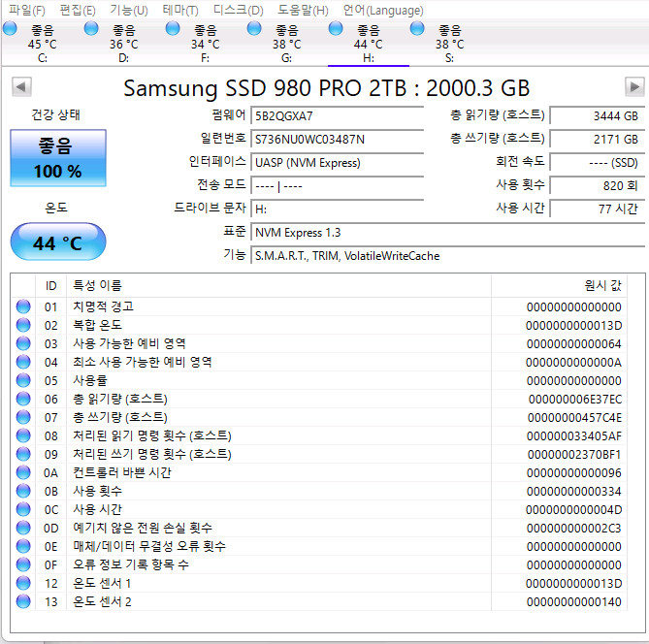Click the 특성 이름 column header
The image size is (649, 644).
click(x=278, y=285)
